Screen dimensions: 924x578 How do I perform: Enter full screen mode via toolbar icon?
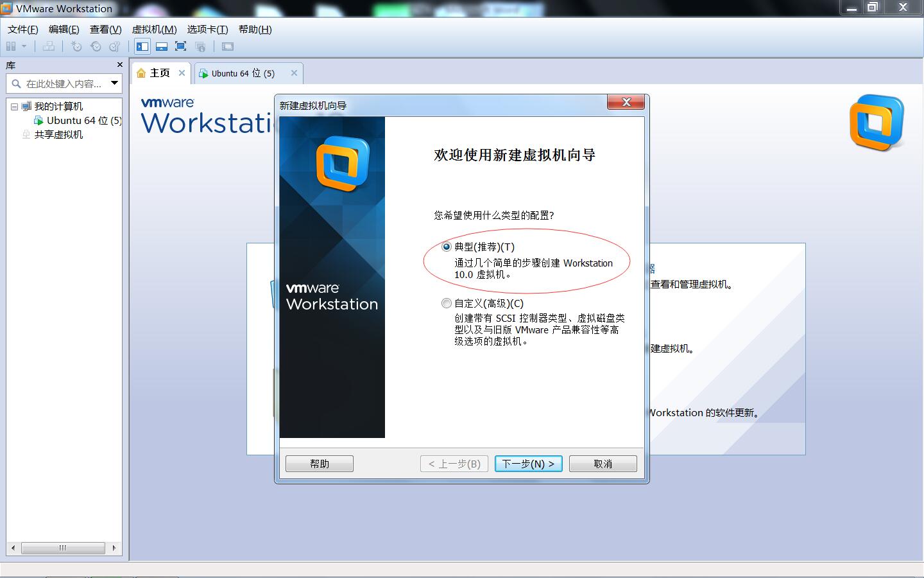click(180, 46)
